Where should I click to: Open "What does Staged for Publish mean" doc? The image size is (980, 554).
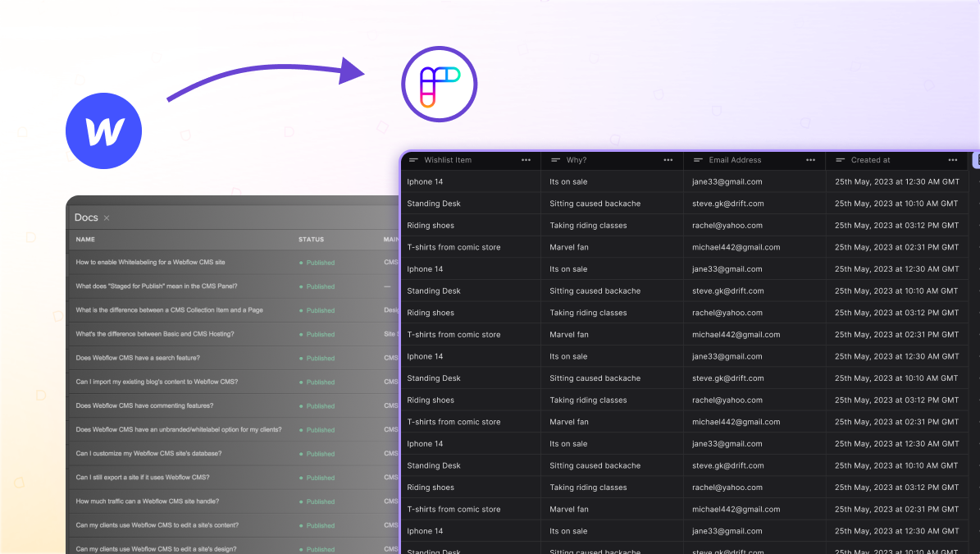click(x=157, y=286)
